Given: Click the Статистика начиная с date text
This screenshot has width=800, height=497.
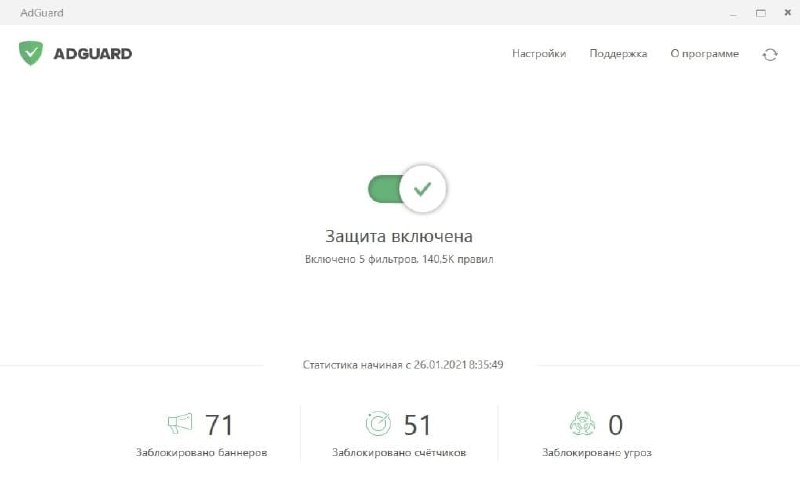Looking at the screenshot, I should (x=403, y=365).
